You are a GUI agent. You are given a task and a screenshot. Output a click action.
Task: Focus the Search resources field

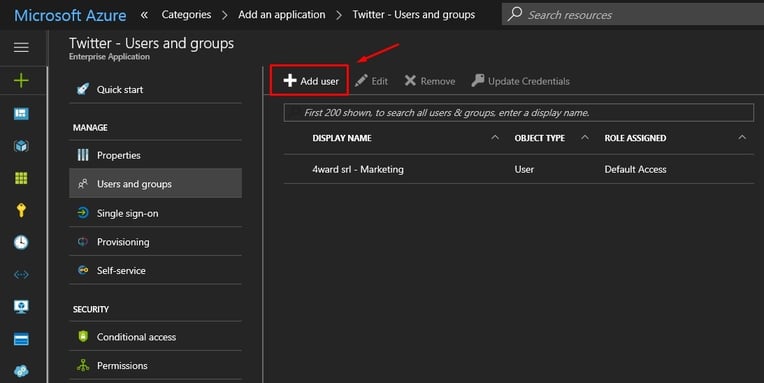tap(632, 15)
